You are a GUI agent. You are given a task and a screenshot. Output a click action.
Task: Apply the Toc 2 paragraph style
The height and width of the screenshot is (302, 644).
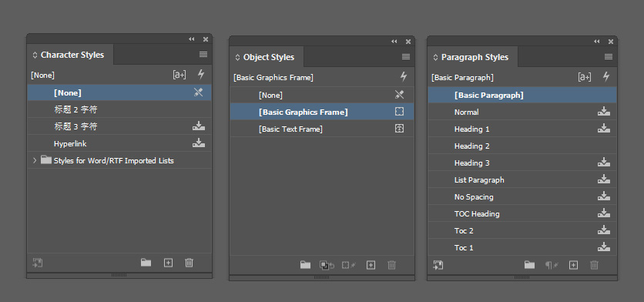coord(522,230)
